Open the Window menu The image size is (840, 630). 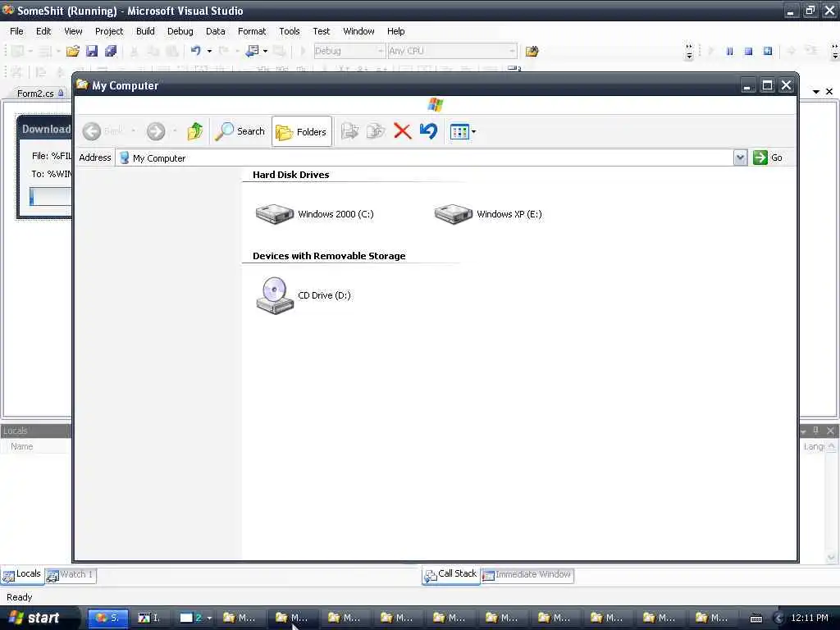pos(358,31)
